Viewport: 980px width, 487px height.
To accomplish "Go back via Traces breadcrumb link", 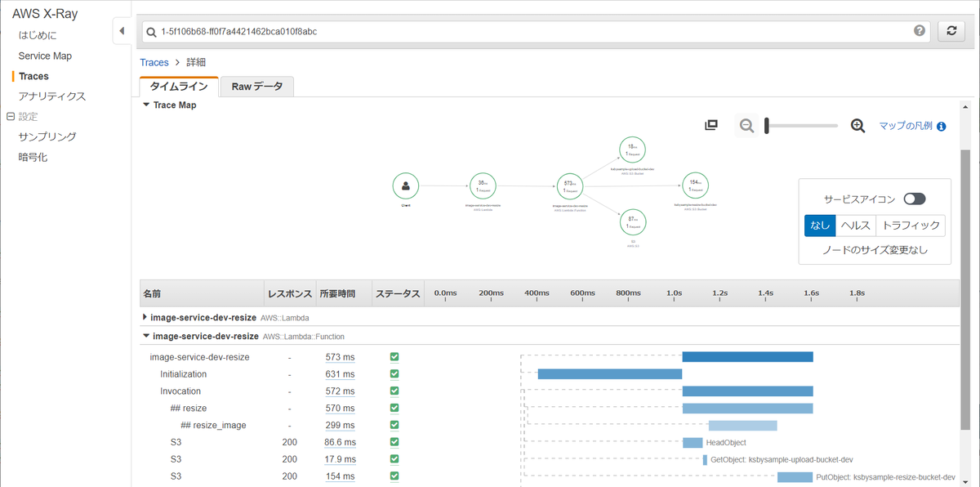I will pyautogui.click(x=154, y=62).
